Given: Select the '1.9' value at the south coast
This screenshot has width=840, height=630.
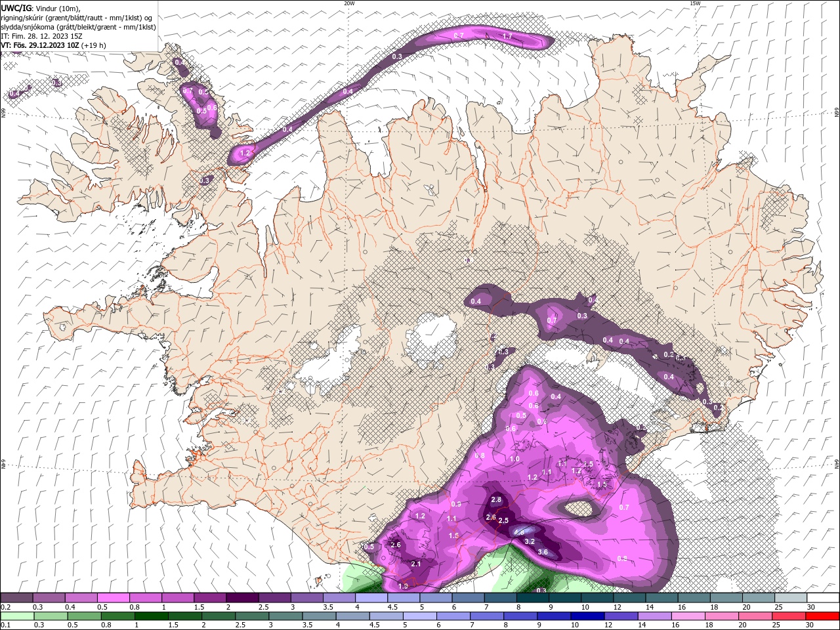Looking at the screenshot, I should tap(403, 586).
